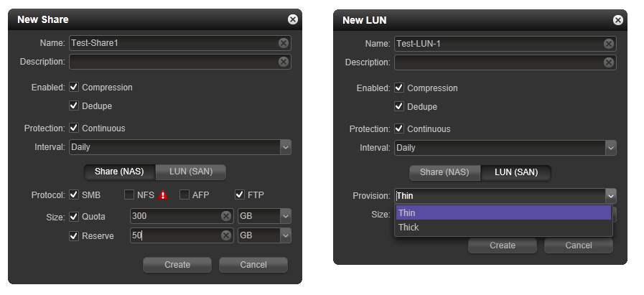Clear the 300 quota value
The height and width of the screenshot is (295, 644).
click(226, 216)
